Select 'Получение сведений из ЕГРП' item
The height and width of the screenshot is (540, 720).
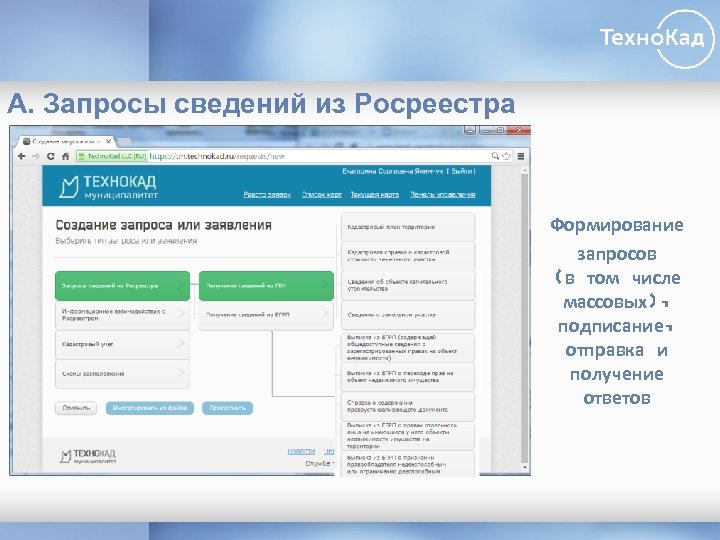click(266, 315)
